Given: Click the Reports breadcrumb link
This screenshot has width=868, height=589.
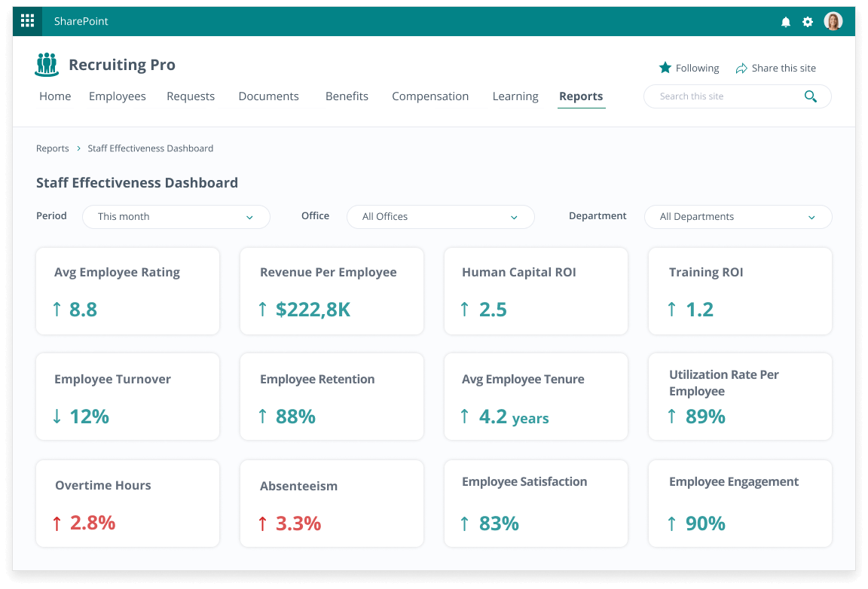Looking at the screenshot, I should click(x=53, y=148).
